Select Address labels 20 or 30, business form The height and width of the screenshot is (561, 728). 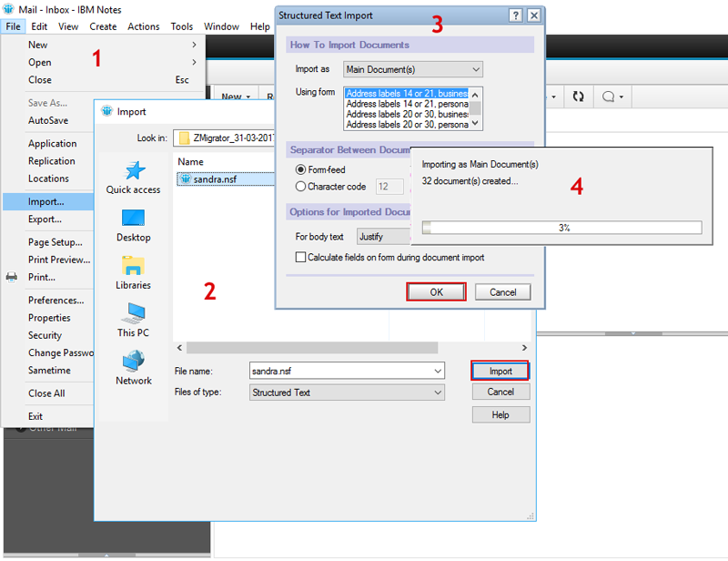407,114
